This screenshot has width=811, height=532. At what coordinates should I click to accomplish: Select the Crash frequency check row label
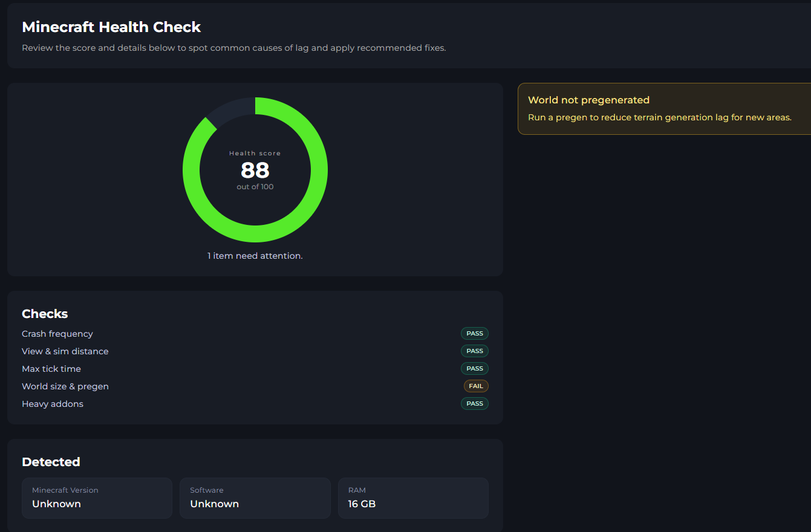coord(57,334)
